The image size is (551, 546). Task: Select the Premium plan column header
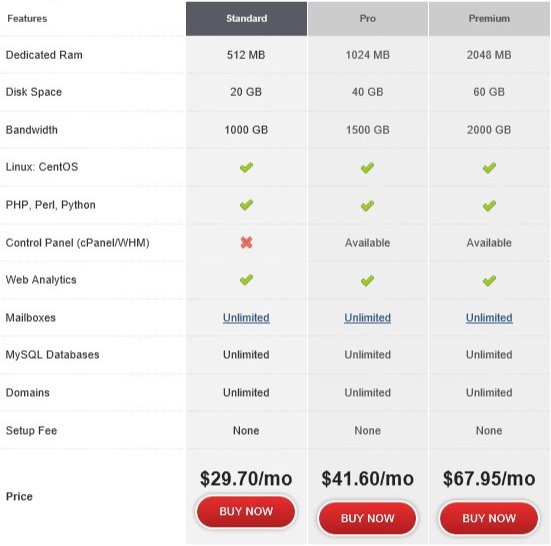pos(489,19)
